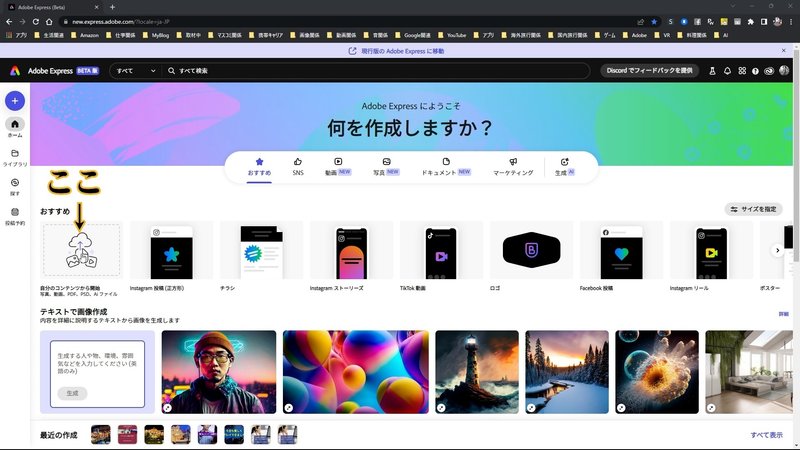Viewport: 800px width, 450px height.
Task: Open the first recent creation thumbnail
Action: pyautogui.click(x=101, y=435)
